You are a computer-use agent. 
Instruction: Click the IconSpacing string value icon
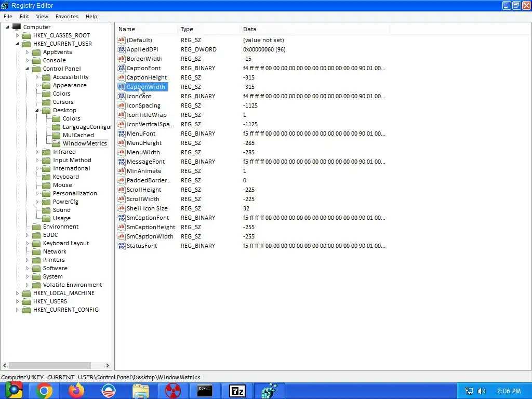tap(122, 105)
